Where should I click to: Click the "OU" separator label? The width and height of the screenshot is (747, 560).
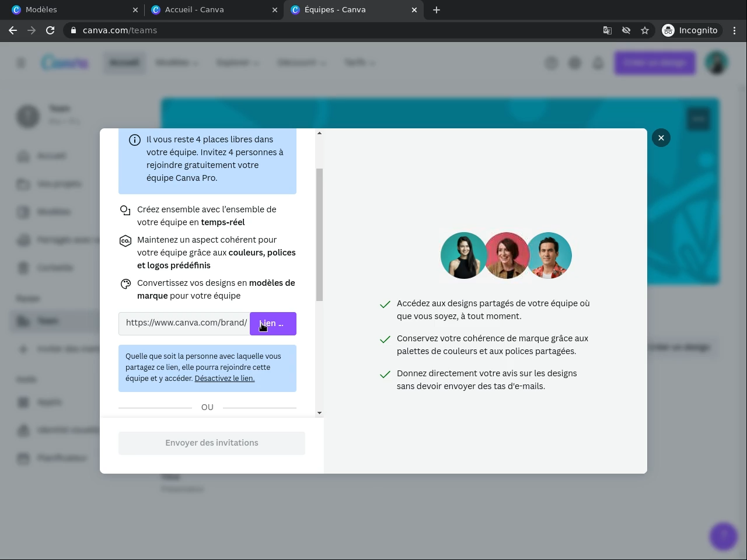point(207,407)
